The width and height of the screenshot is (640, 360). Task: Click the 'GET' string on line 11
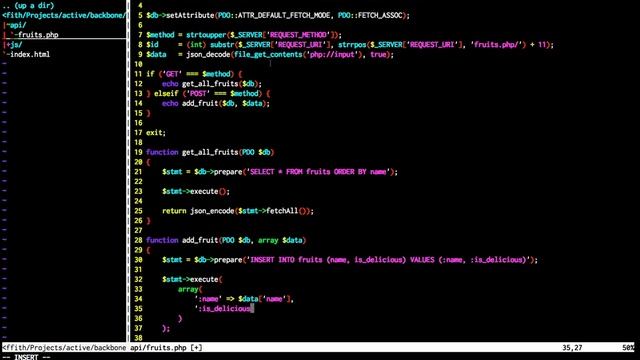pos(172,74)
